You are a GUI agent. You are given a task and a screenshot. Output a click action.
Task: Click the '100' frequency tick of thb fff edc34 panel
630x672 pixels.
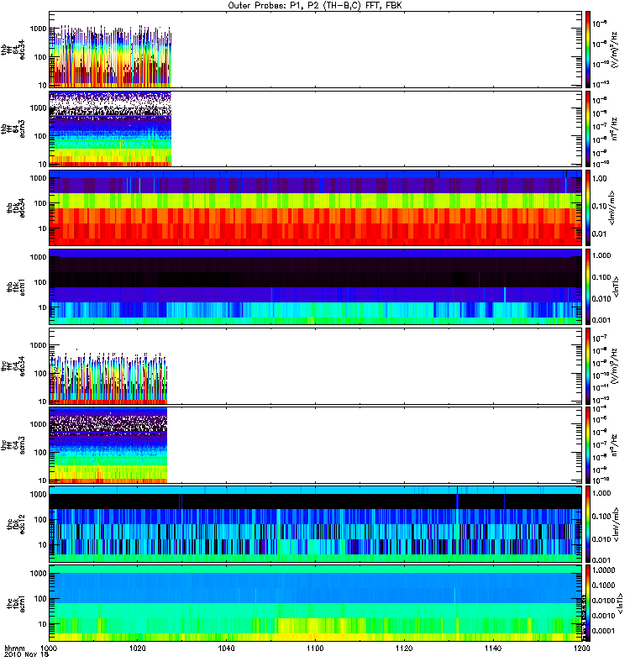pyautogui.click(x=40, y=57)
